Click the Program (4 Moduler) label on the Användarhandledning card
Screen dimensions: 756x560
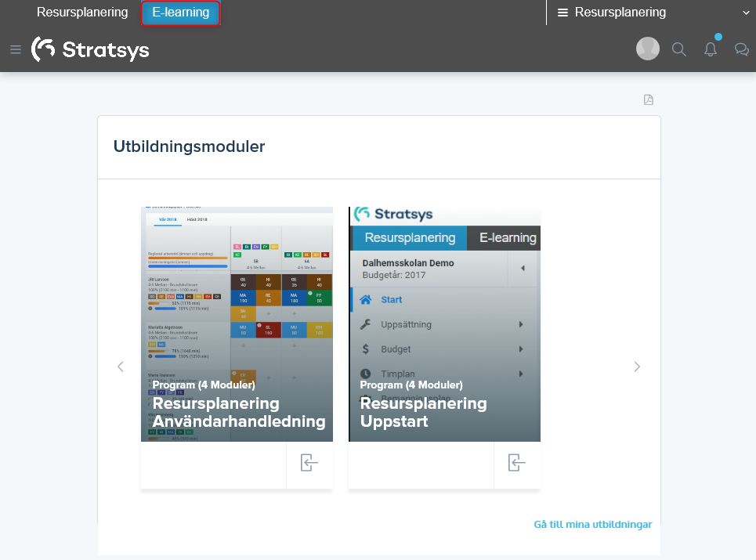pos(204,385)
